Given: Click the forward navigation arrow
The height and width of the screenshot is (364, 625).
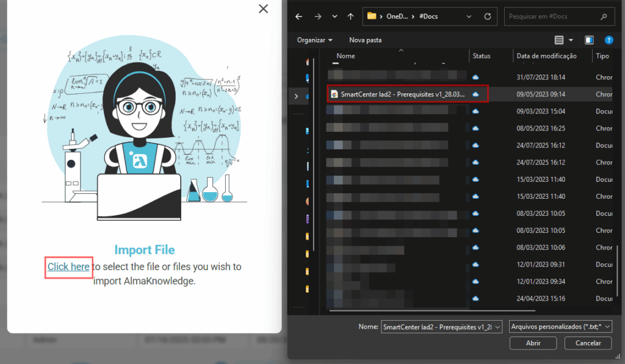Looking at the screenshot, I should pyautogui.click(x=316, y=16).
